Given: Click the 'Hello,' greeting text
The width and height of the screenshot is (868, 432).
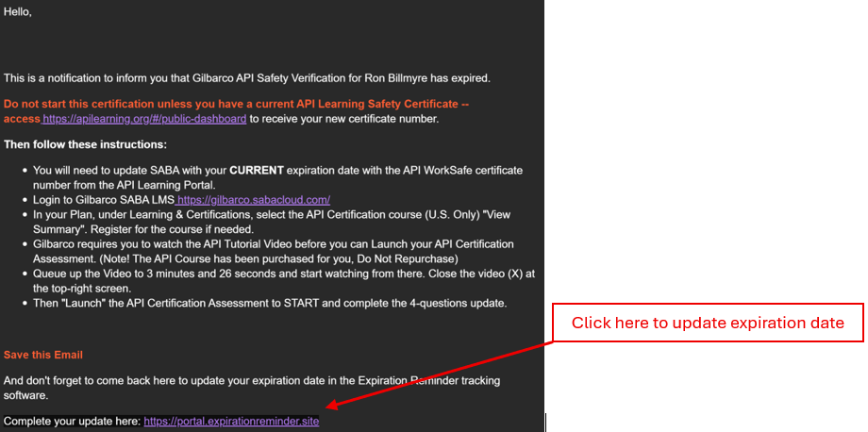Looking at the screenshot, I should pyautogui.click(x=18, y=12).
